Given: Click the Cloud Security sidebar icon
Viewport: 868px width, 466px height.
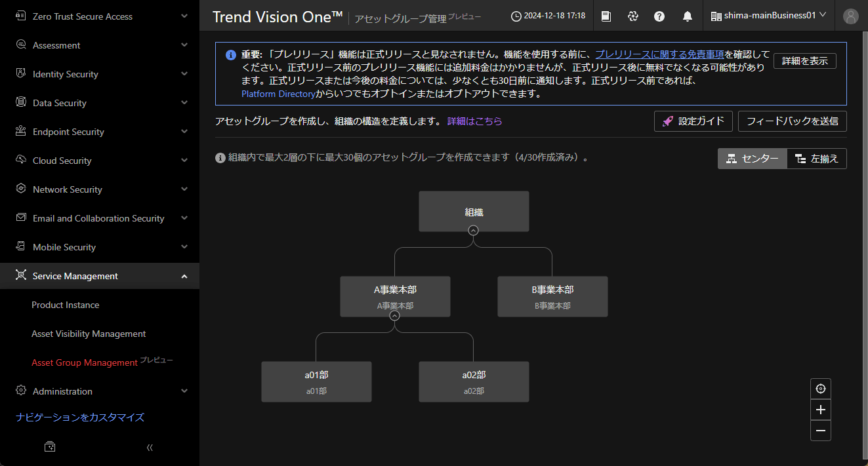Looking at the screenshot, I should point(21,161).
